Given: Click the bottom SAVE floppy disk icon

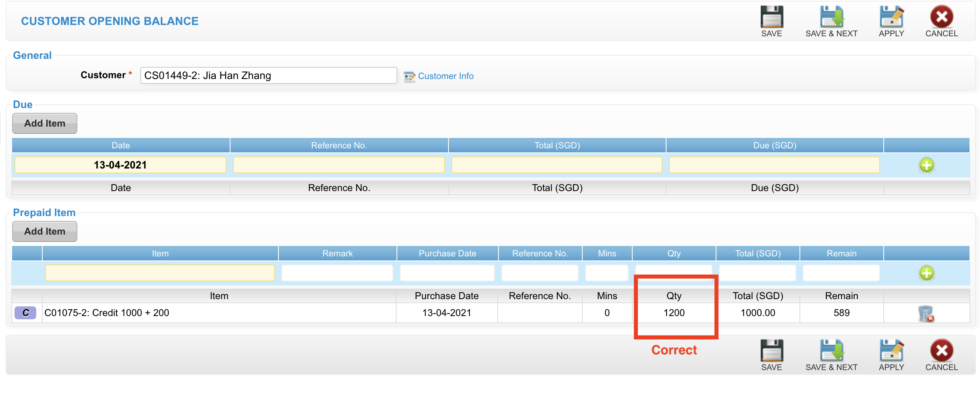Looking at the screenshot, I should [x=772, y=350].
